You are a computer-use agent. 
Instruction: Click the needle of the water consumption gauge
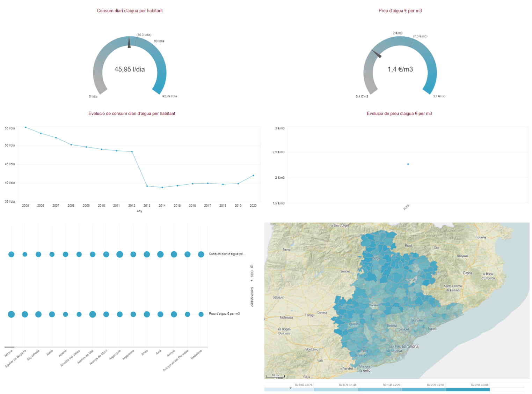coord(129,42)
